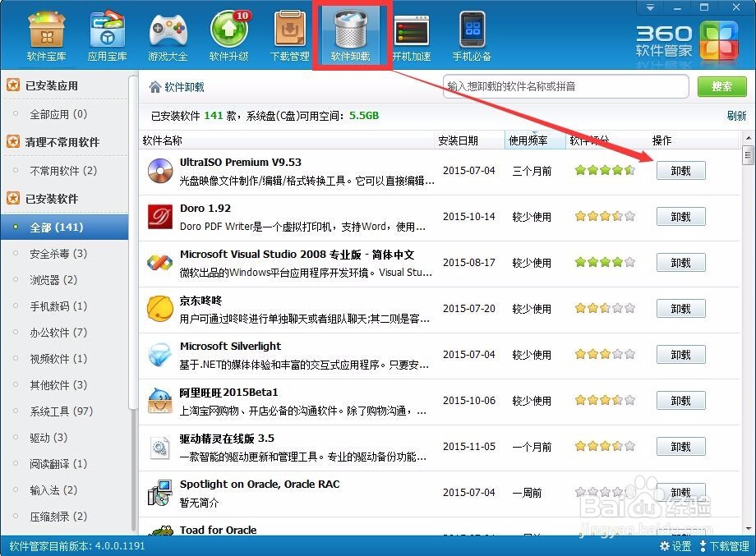Click the green 搜索 button

click(721, 87)
